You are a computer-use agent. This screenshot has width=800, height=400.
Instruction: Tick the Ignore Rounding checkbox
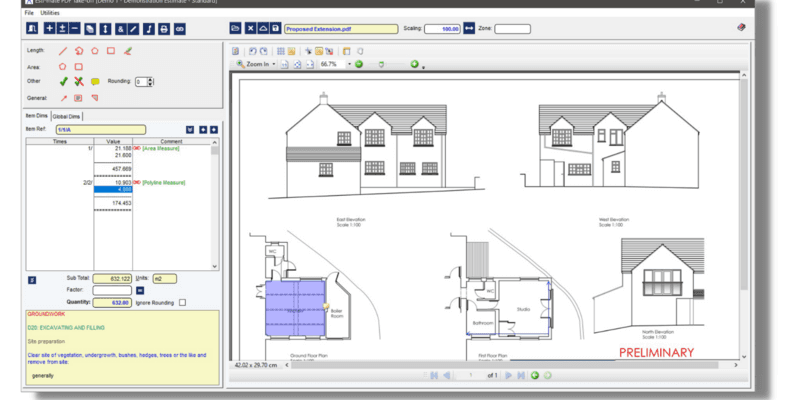click(x=182, y=303)
